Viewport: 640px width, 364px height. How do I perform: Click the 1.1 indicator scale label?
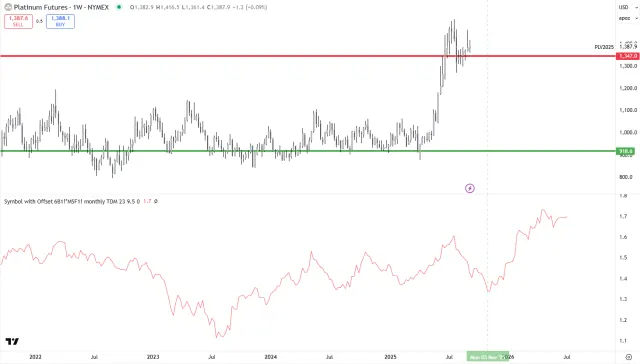(623, 341)
